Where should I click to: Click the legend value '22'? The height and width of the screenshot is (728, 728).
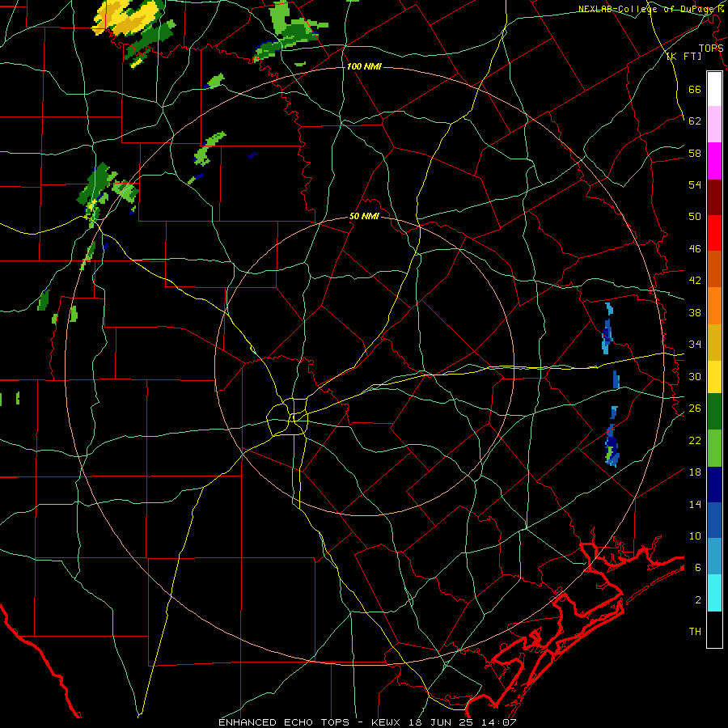(x=695, y=440)
